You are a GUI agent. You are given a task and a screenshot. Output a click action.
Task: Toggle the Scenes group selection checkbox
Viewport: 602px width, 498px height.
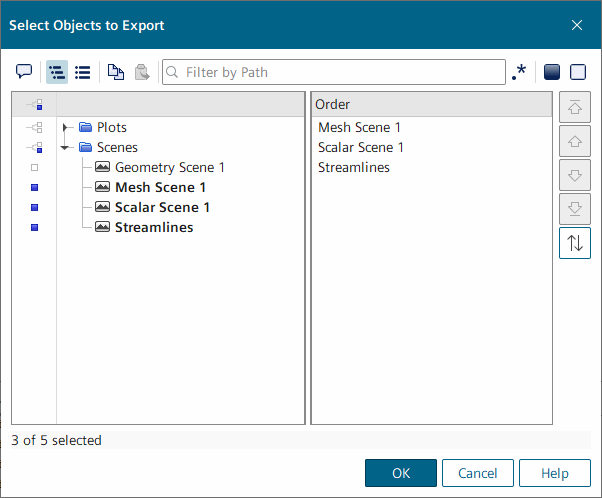coord(36,147)
